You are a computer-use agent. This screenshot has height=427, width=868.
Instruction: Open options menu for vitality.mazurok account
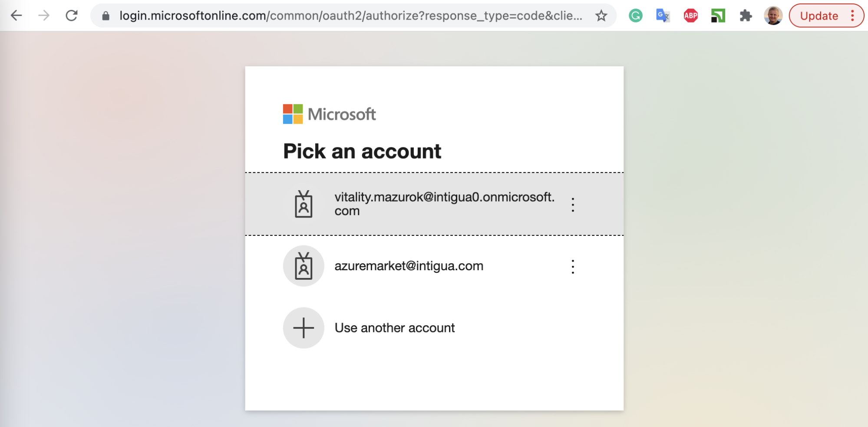[573, 205]
